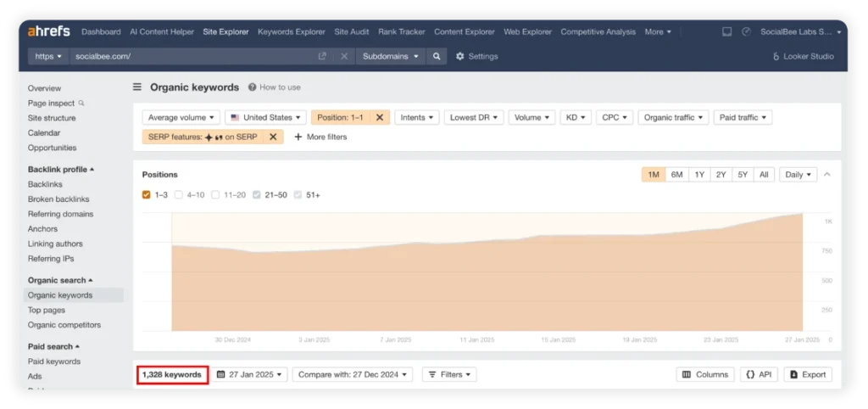
Task: Open the KD filter dropdown
Action: pos(576,117)
